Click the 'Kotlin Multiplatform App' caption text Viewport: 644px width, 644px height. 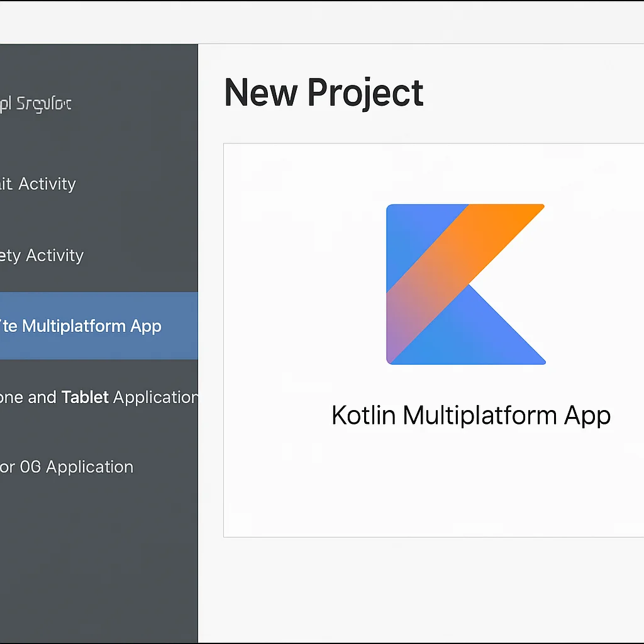coord(471,416)
